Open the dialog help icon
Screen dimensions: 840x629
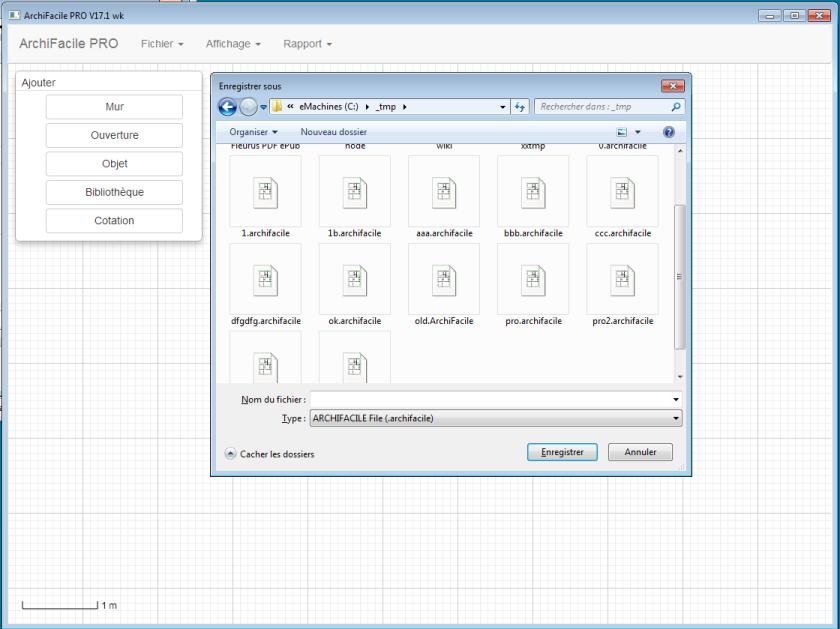[x=669, y=132]
